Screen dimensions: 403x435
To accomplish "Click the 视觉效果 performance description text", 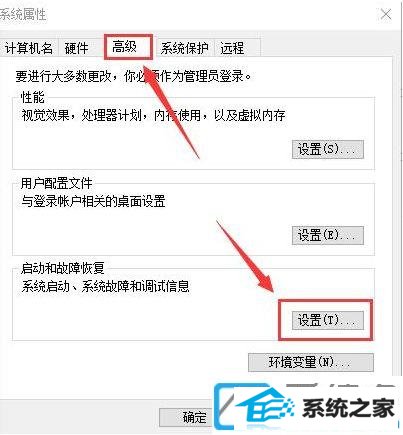I will pyautogui.click(x=153, y=116).
